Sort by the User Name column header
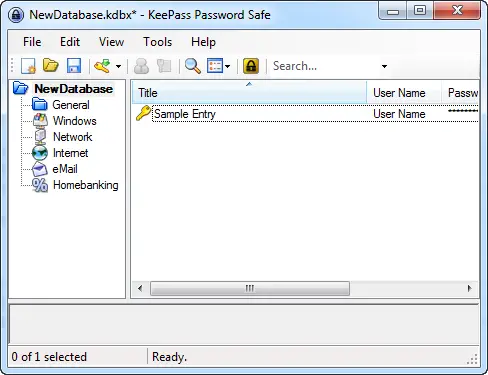 coord(404,92)
